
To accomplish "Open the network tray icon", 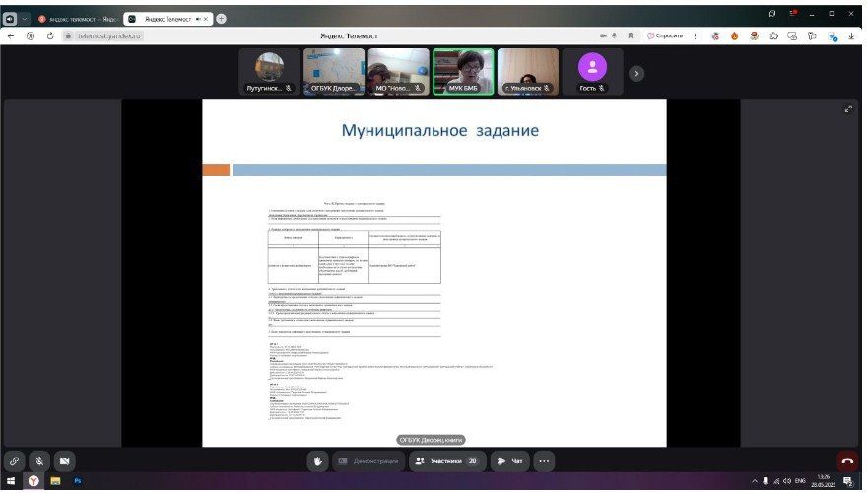I will click(x=776, y=481).
